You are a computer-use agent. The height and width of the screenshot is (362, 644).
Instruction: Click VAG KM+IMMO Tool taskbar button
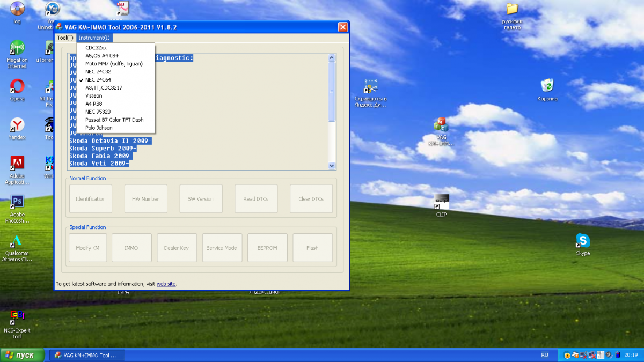coord(87,355)
